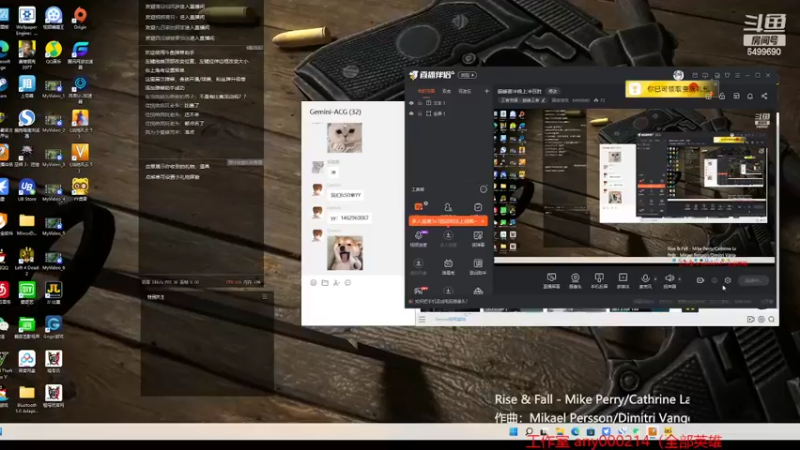
Task: Toggle visibility eye of first scene source
Action: click(411, 103)
